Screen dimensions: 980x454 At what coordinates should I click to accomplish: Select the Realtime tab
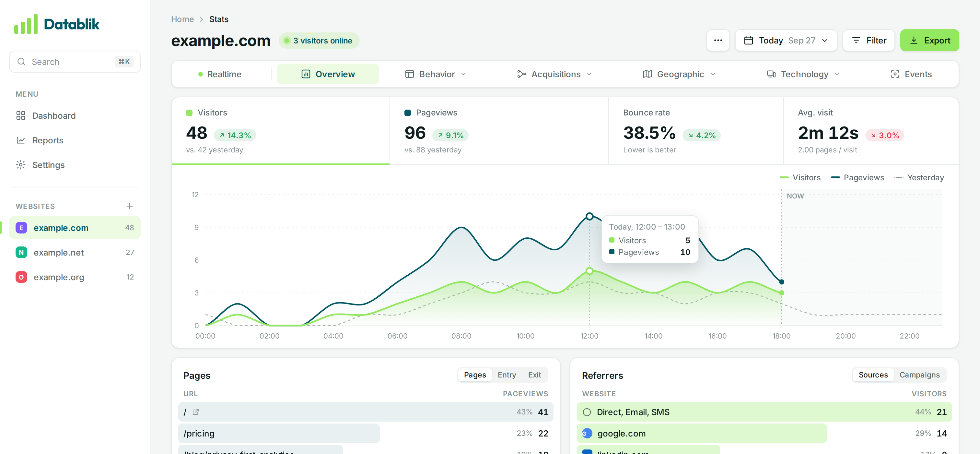(x=220, y=74)
